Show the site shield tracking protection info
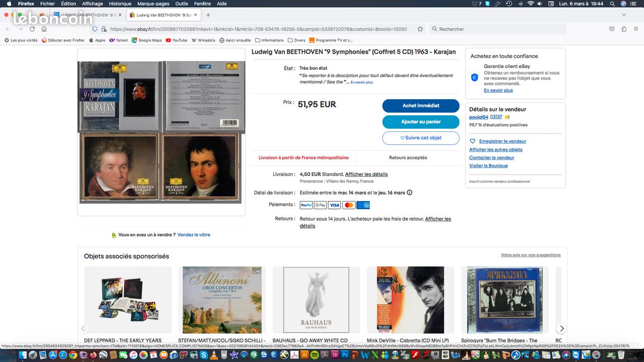The image size is (644, 362). tap(95, 29)
